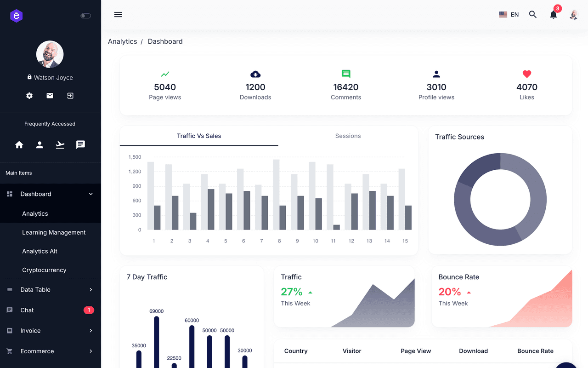Click the search magnifier icon
Image resolution: width=588 pixels, height=368 pixels.
(533, 14)
